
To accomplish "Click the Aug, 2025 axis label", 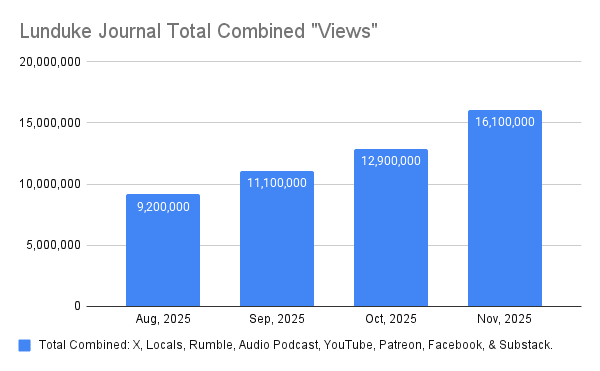I will (x=163, y=319).
